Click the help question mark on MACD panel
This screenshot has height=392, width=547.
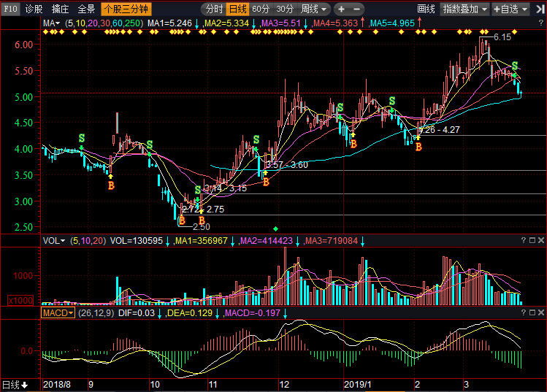(523, 313)
